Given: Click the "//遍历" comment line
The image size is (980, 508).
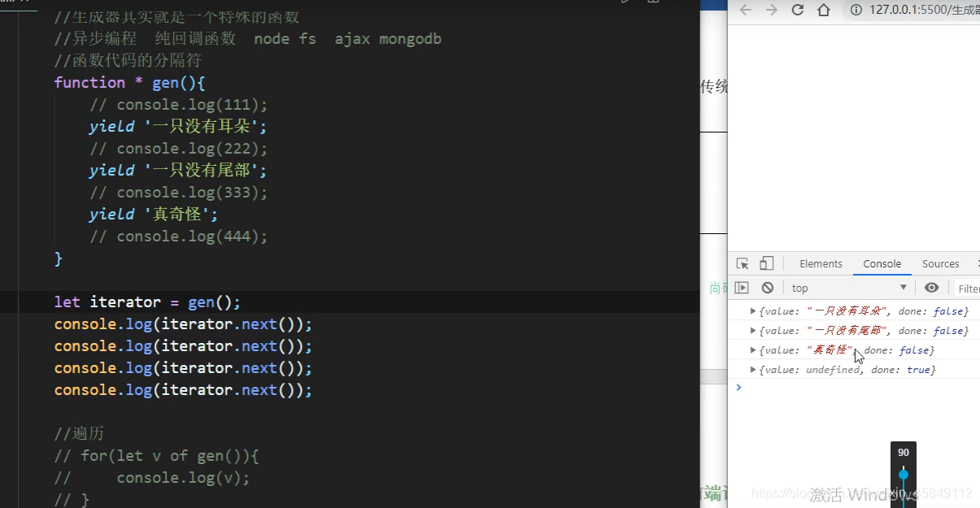Looking at the screenshot, I should (79, 434).
